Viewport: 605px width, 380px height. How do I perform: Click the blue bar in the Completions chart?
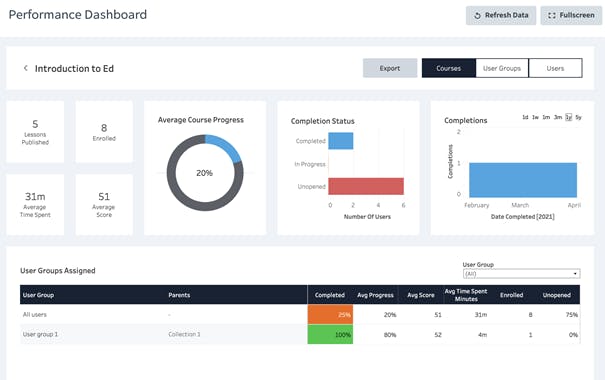pyautogui.click(x=523, y=180)
